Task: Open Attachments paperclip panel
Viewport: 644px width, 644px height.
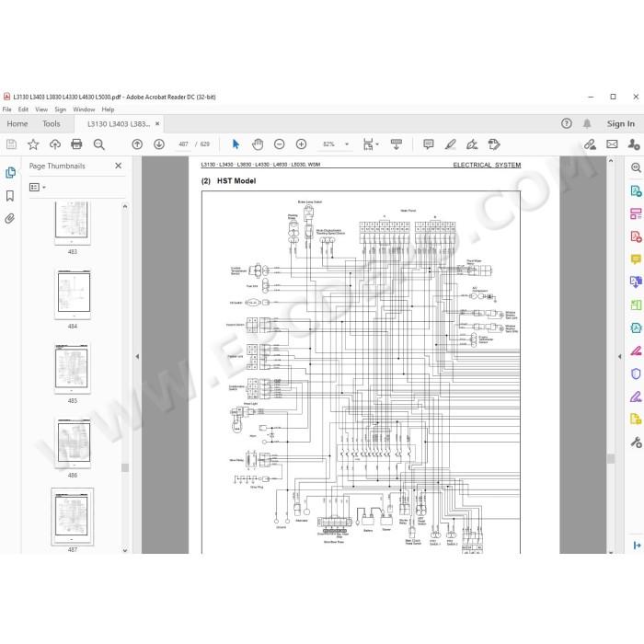Action: click(10, 219)
